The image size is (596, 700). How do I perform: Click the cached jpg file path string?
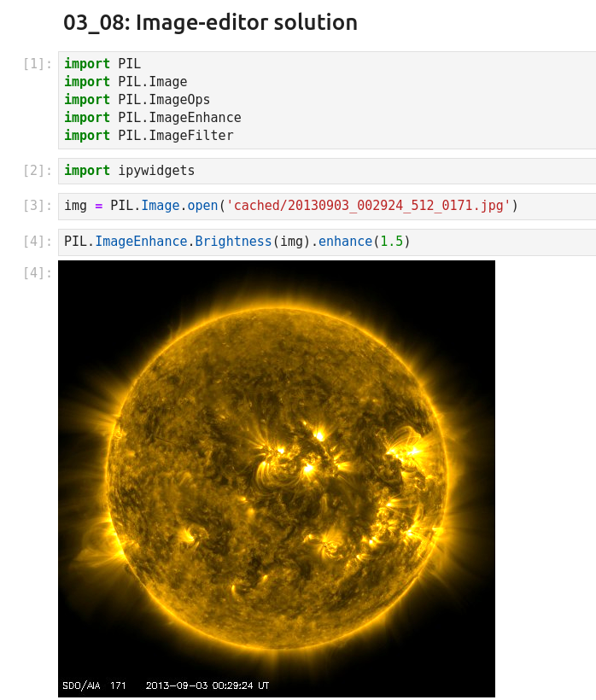click(369, 206)
